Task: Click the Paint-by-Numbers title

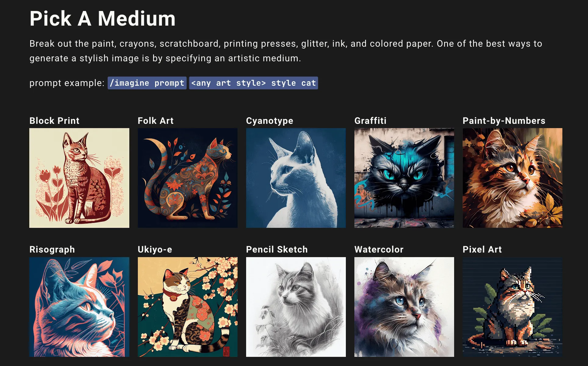Action: coord(504,121)
